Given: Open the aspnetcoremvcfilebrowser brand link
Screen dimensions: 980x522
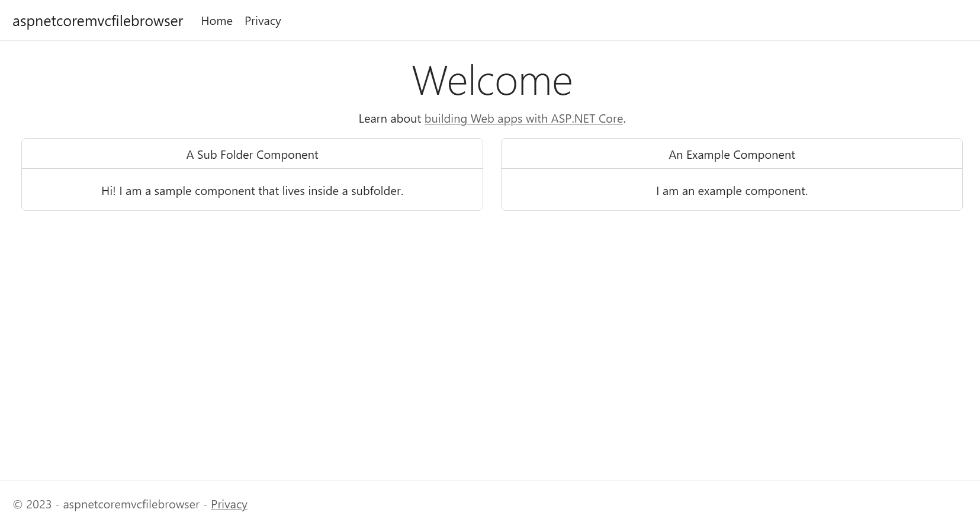Looking at the screenshot, I should point(98,21).
